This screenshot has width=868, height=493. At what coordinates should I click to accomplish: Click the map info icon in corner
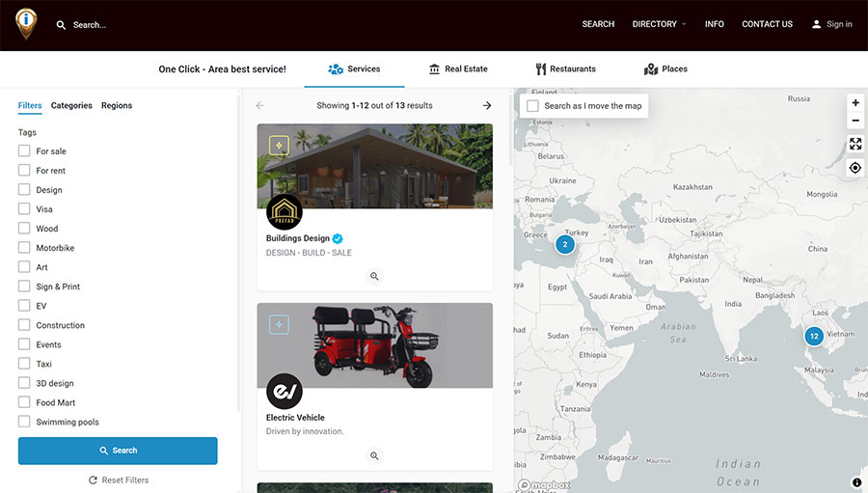pyautogui.click(x=856, y=482)
